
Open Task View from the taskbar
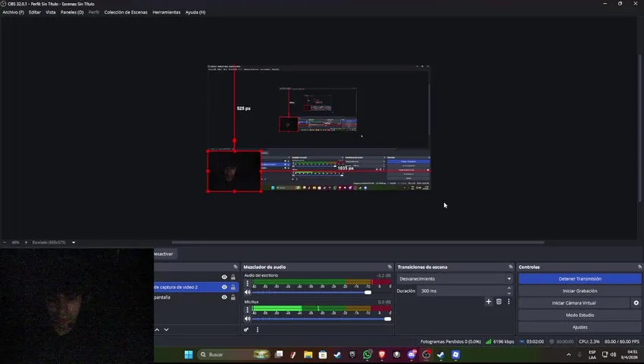coord(279,355)
